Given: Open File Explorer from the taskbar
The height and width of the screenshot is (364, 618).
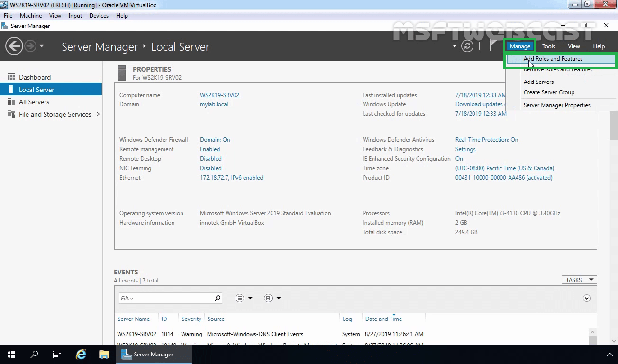Looking at the screenshot, I should (104, 354).
